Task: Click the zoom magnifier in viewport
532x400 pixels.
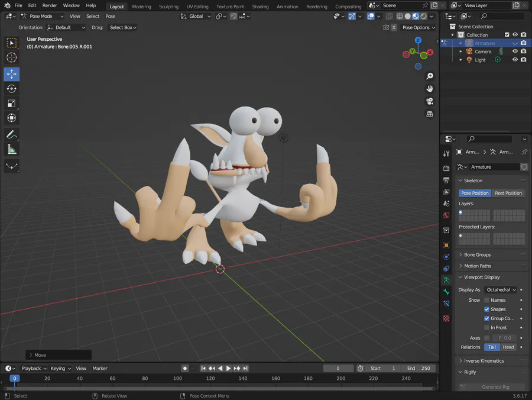Action: click(430, 76)
